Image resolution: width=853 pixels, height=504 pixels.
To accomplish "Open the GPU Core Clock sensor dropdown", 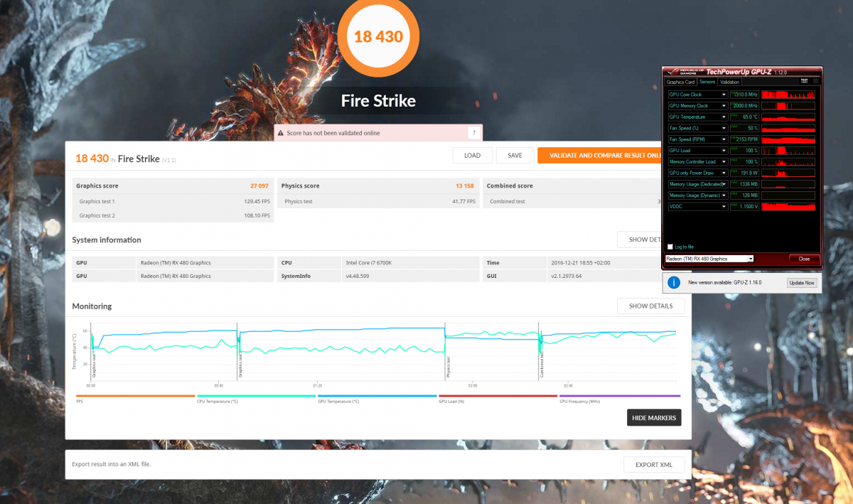I will tap(724, 95).
